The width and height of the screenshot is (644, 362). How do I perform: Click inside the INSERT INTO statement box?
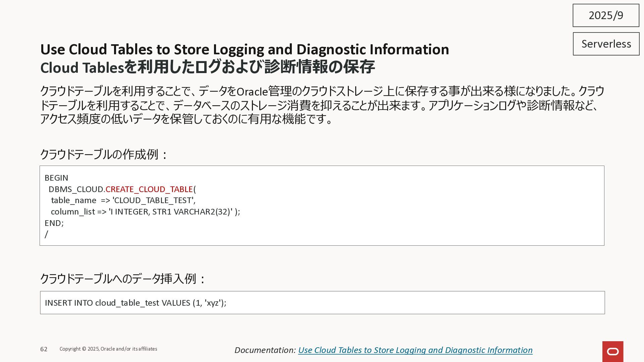(136, 303)
